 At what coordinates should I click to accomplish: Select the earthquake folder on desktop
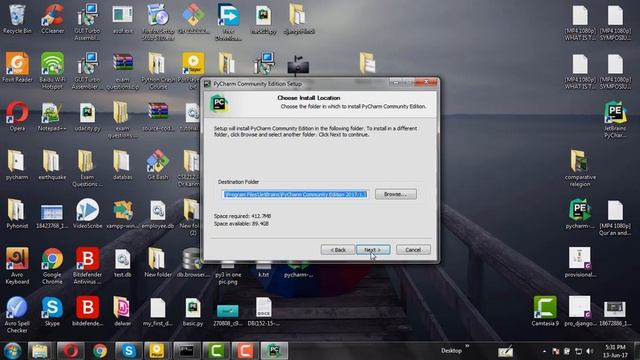(x=52, y=165)
